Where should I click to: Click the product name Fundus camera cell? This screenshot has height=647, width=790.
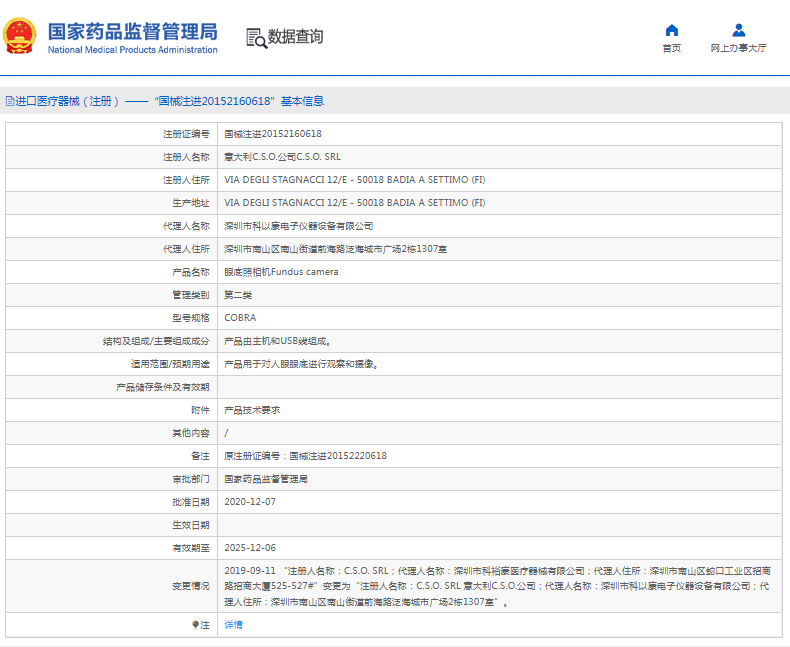pos(281,272)
